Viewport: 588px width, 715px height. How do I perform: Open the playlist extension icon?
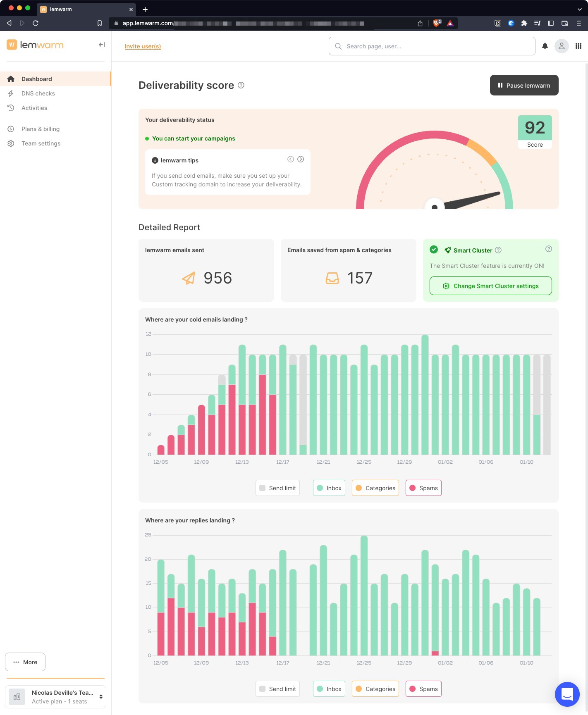pos(537,23)
